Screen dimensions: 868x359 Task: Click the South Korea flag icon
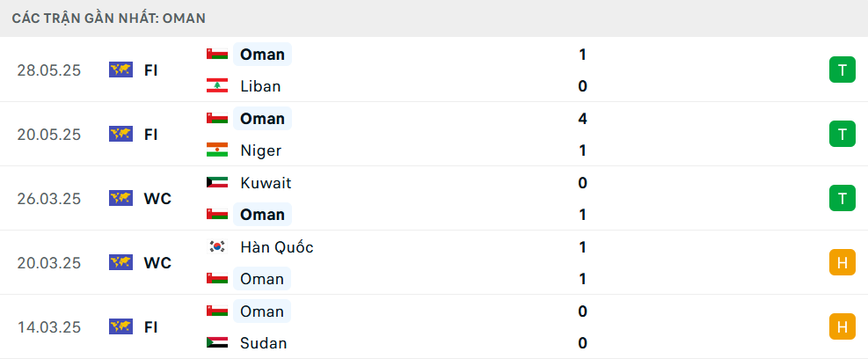tap(217, 246)
